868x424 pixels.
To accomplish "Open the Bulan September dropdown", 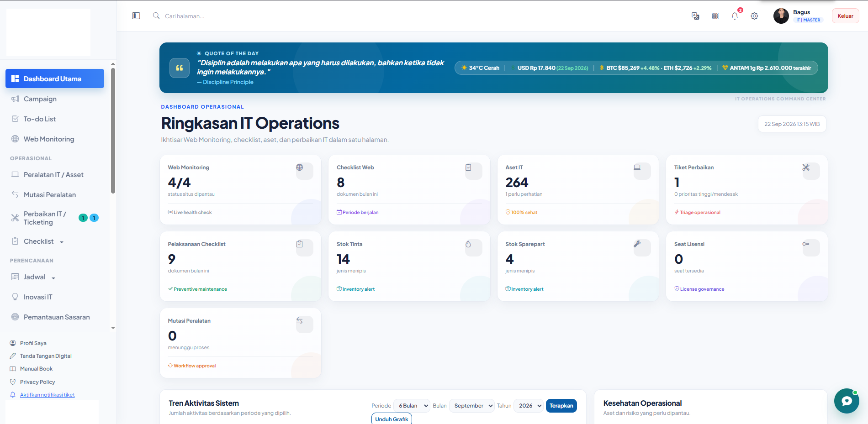I will pos(471,406).
